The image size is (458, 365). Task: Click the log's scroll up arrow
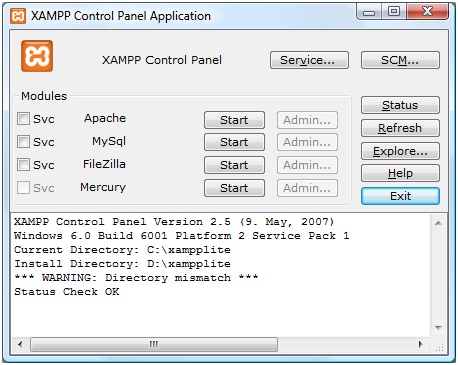pyautogui.click(x=438, y=223)
